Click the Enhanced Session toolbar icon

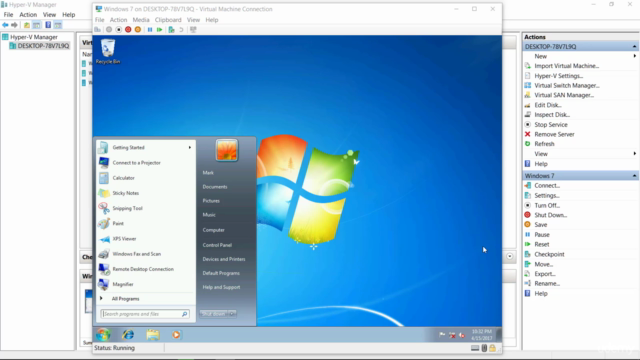pos(193,29)
